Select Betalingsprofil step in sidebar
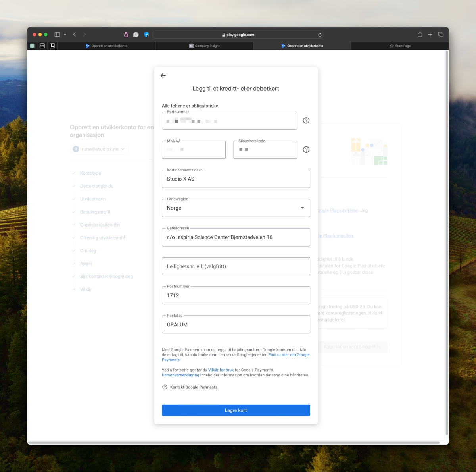Viewport: 476px width, 472px height. (95, 212)
